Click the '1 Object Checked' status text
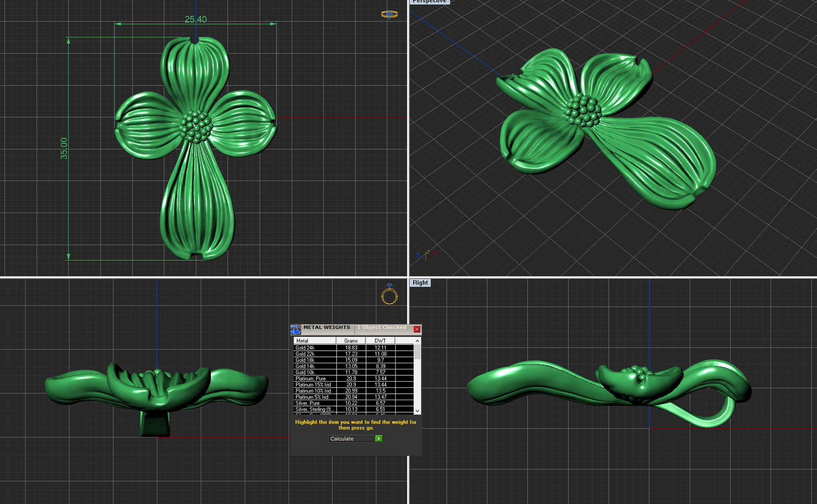 (382, 328)
